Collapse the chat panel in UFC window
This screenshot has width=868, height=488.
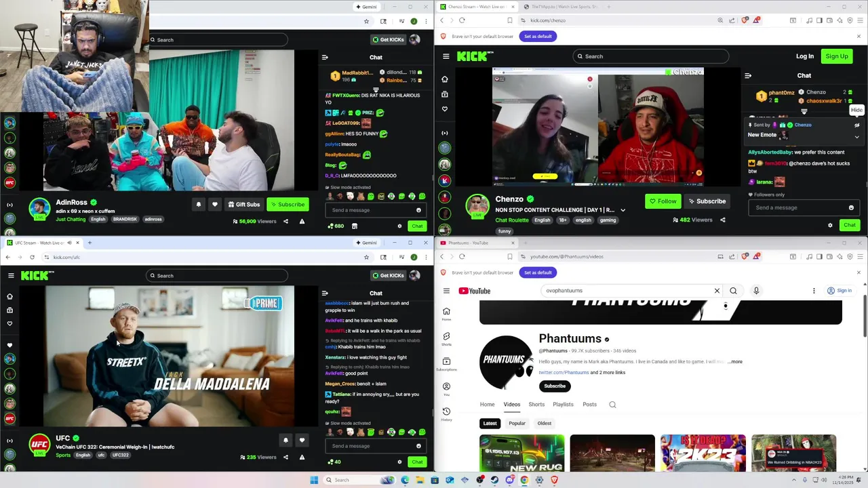pyautogui.click(x=325, y=293)
